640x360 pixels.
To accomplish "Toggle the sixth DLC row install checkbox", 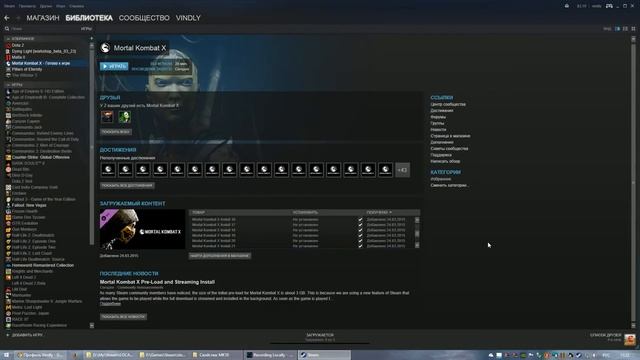I will (x=360, y=246).
